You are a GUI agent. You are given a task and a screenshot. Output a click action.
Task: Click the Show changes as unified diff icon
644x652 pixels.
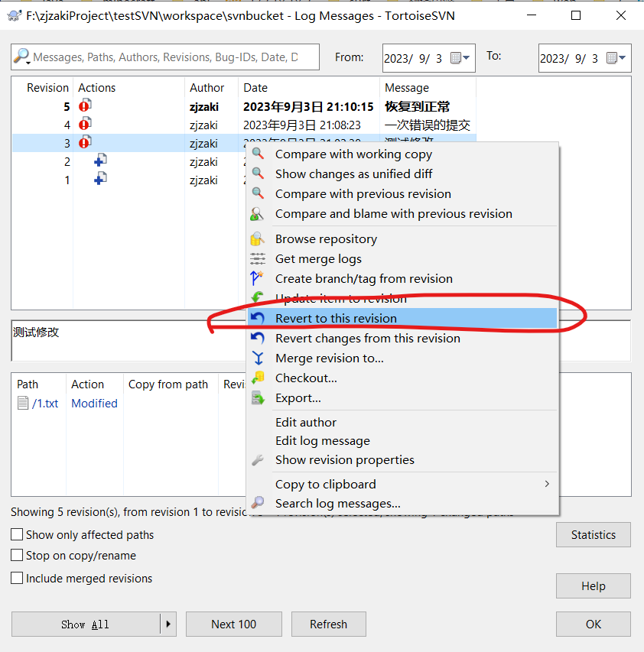click(258, 174)
